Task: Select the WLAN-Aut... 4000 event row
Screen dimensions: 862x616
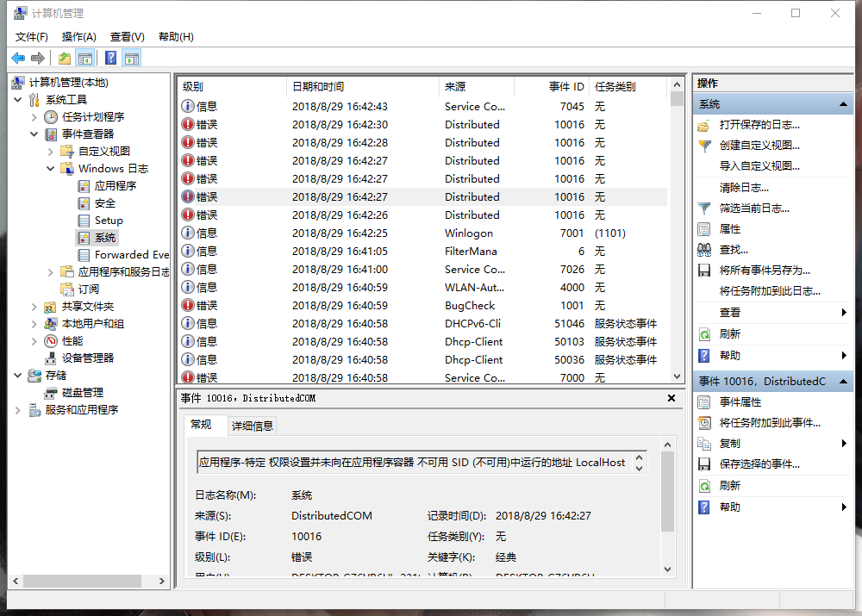Action: click(423, 288)
